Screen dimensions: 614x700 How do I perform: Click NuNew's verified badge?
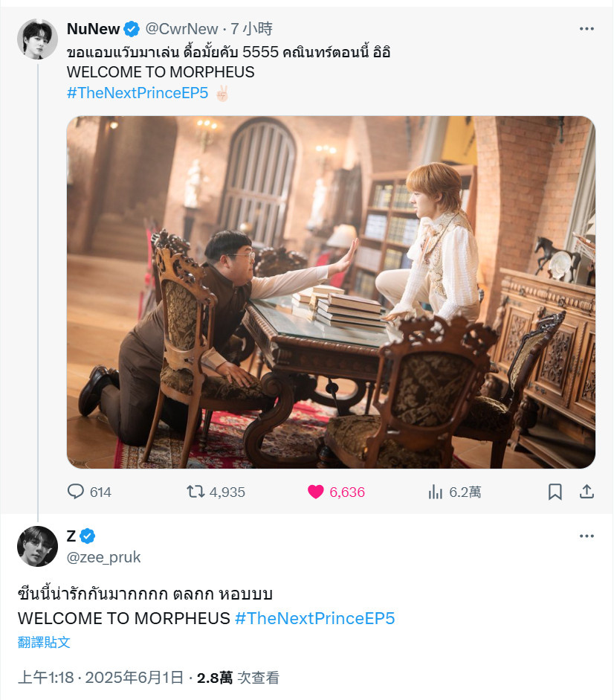tap(132, 29)
